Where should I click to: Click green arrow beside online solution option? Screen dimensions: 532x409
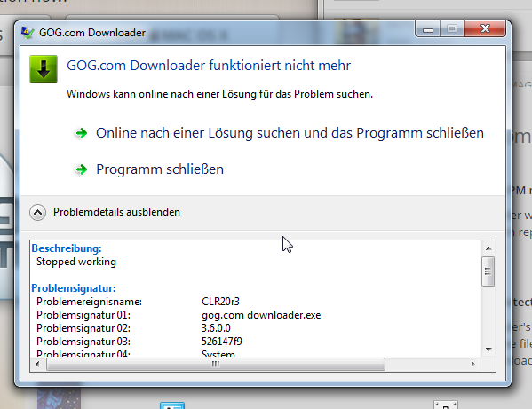click(81, 133)
